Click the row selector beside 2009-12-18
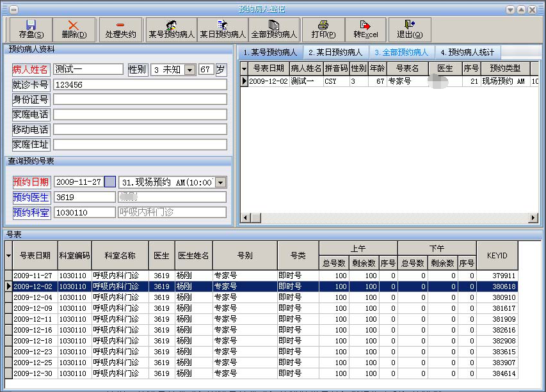The image size is (546, 392). point(9,341)
